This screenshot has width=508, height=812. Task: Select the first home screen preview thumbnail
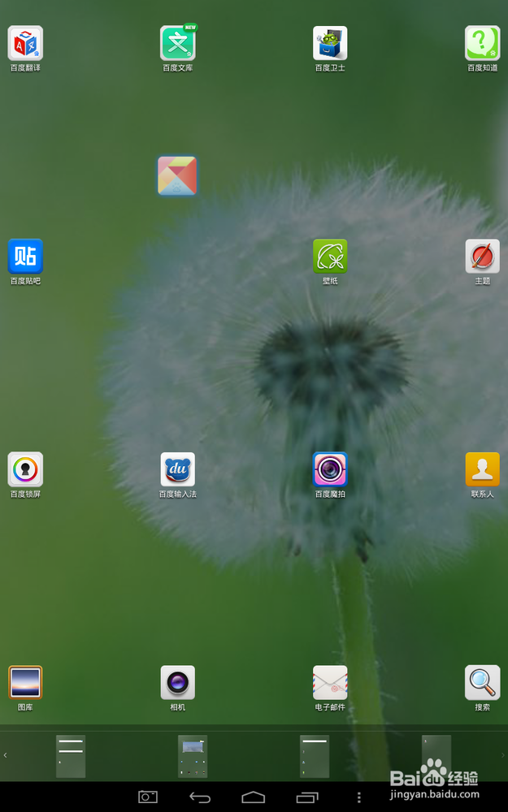(71, 756)
